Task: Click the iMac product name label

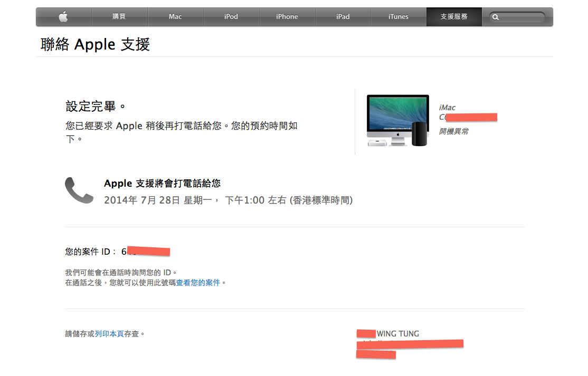Action: 447,108
